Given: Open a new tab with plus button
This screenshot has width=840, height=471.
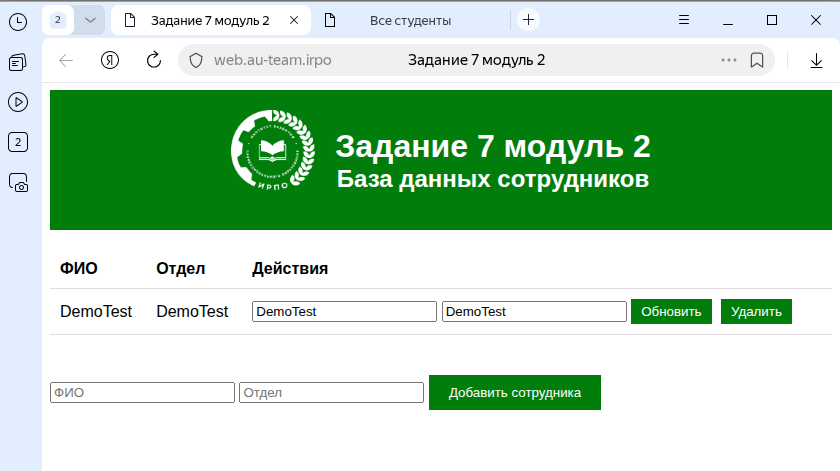Looking at the screenshot, I should tap(528, 20).
